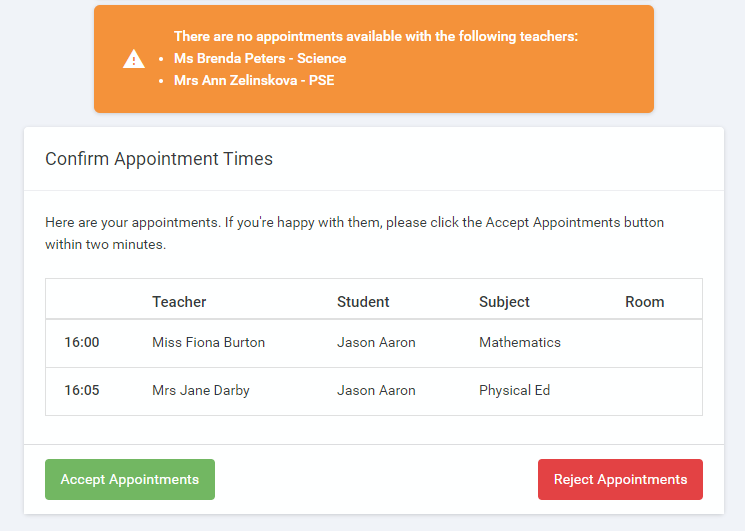The image size is (745, 531).
Task: Click the Room column header
Action: [x=644, y=301]
